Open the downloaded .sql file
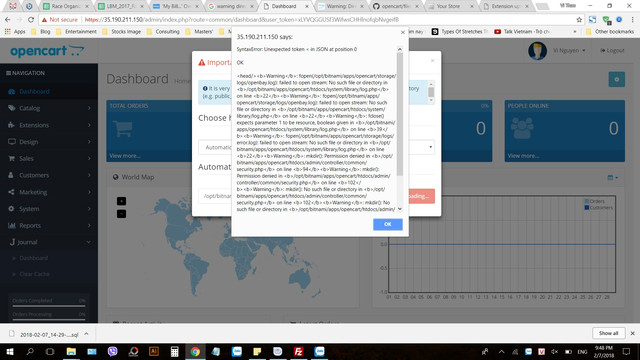The height and width of the screenshot is (360, 640). pos(45,334)
